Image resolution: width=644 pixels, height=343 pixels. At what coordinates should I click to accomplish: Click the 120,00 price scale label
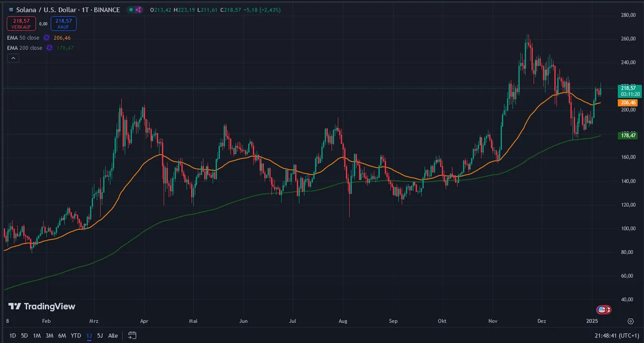pyautogui.click(x=628, y=205)
